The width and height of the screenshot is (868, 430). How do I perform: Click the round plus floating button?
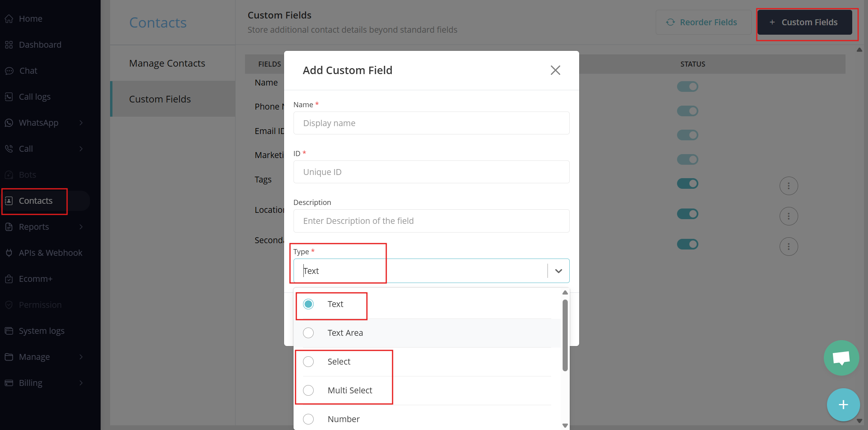(x=843, y=405)
